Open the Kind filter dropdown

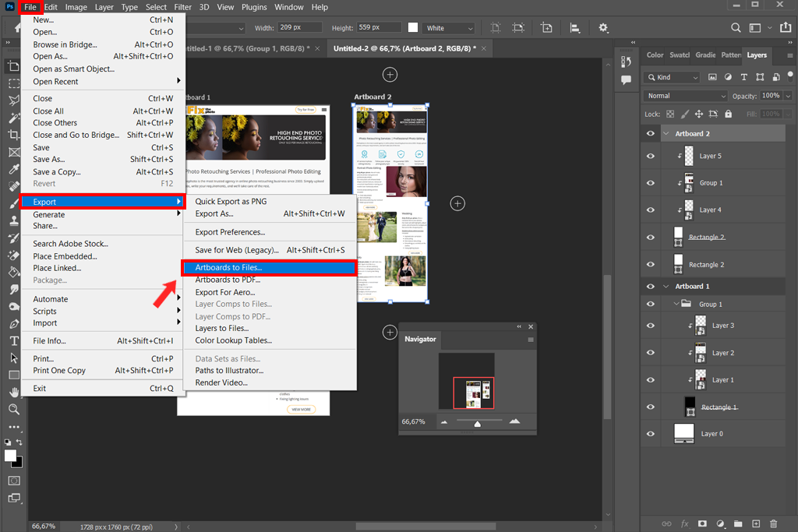[x=672, y=77]
